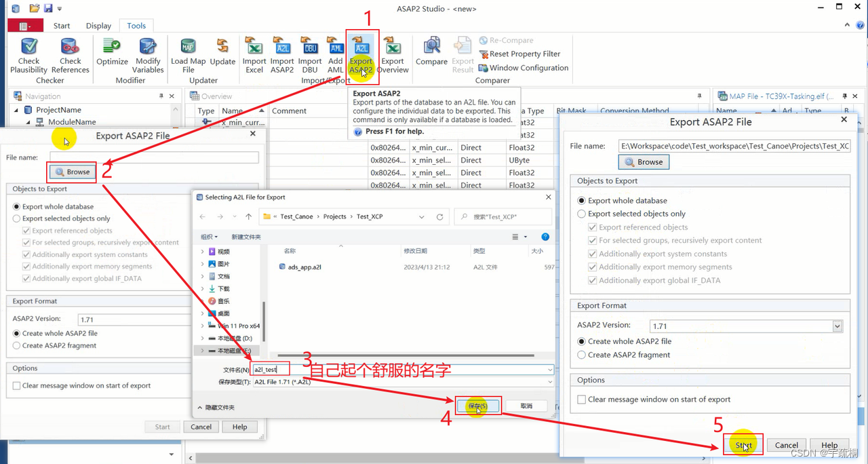The height and width of the screenshot is (464, 868).
Task: Refresh the Test_XCP folder listing
Action: point(439,217)
